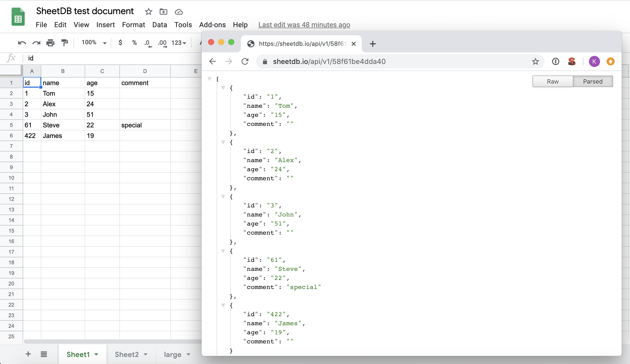Switch to the Sheet2 tab

click(127, 354)
